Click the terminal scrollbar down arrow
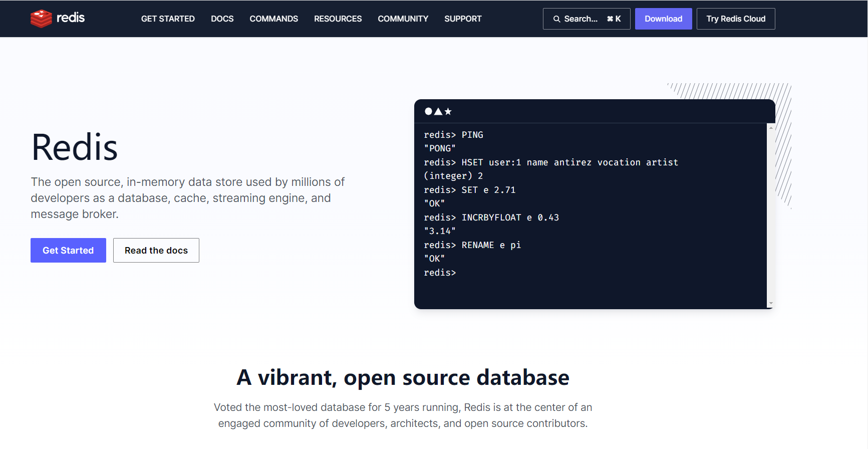 point(771,303)
